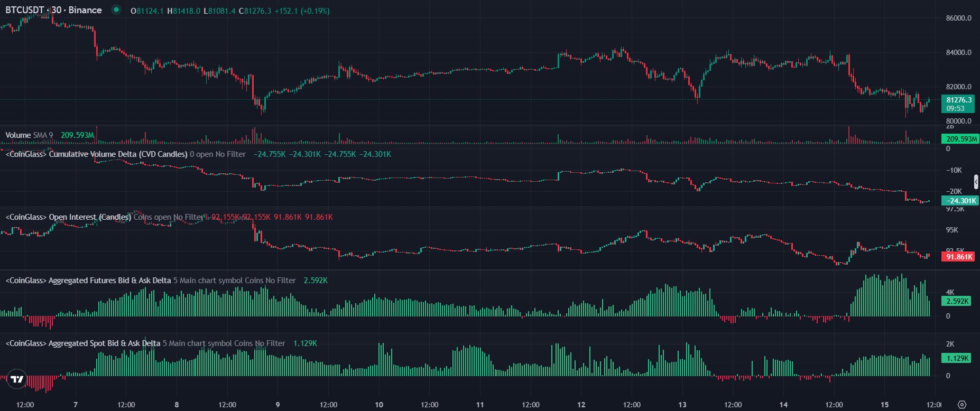Viewport: 980px width, 411px height.
Task: Click date 13 on the time axis
Action: 682,405
